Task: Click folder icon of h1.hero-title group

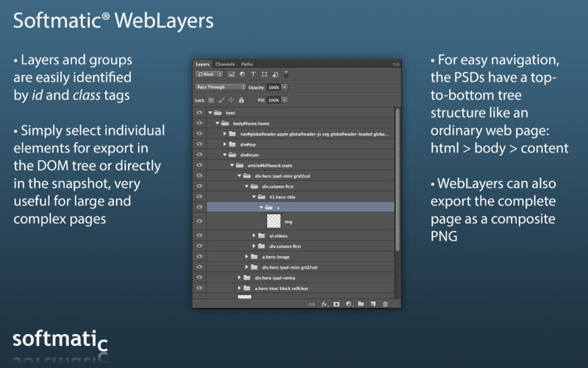Action: (x=262, y=197)
